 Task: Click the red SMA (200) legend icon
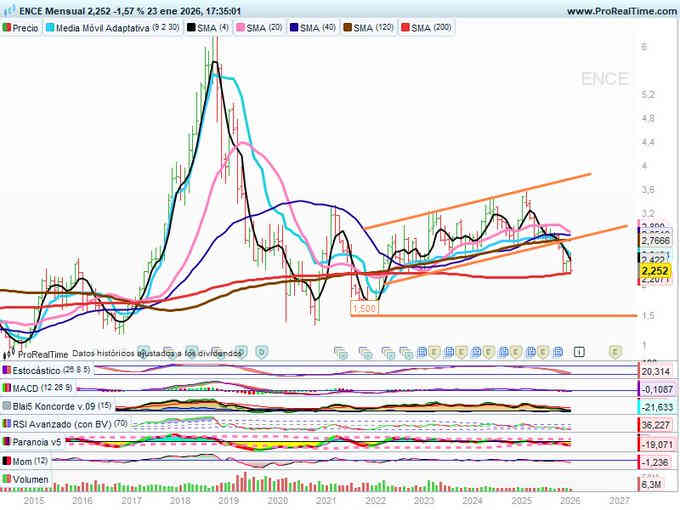tap(409, 29)
